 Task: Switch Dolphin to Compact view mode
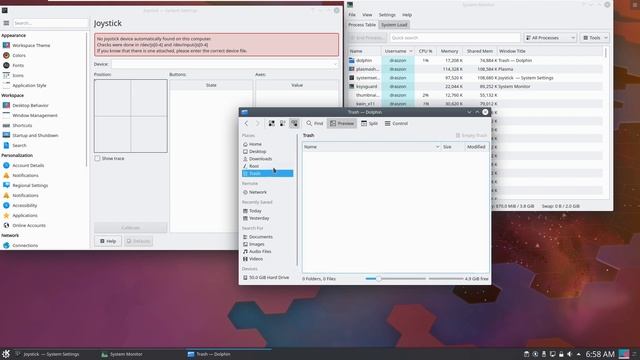click(x=282, y=123)
